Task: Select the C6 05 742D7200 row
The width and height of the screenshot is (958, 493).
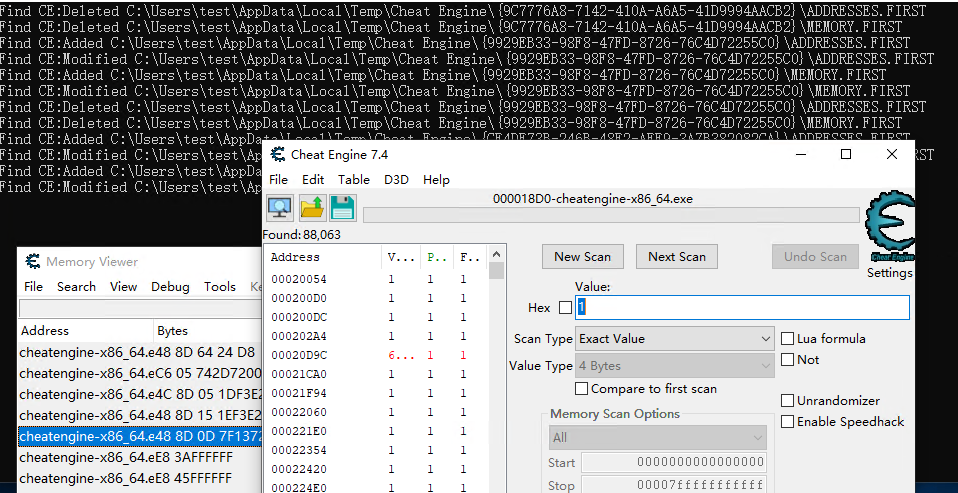Action: click(x=140, y=373)
